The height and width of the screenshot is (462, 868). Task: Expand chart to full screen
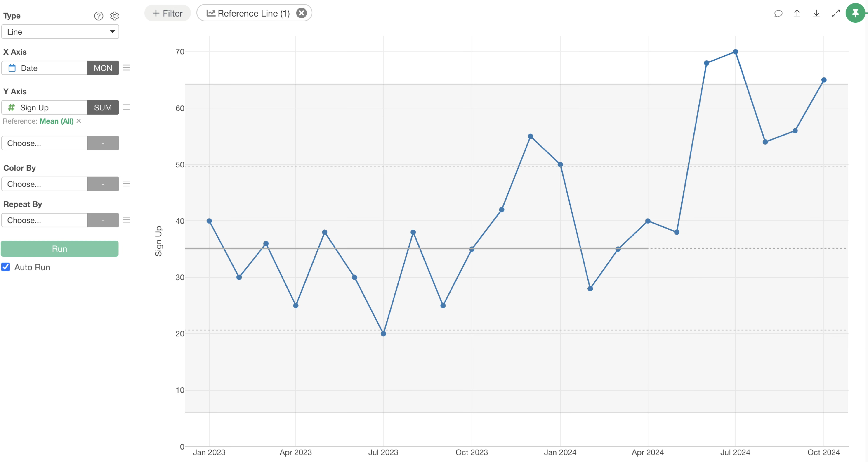pyautogui.click(x=836, y=14)
